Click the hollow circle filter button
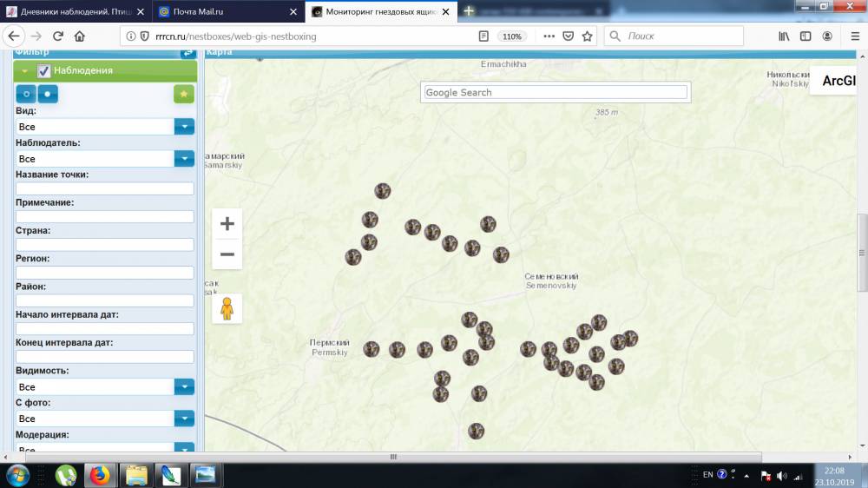Image resolution: width=868 pixels, height=488 pixels. (x=27, y=94)
